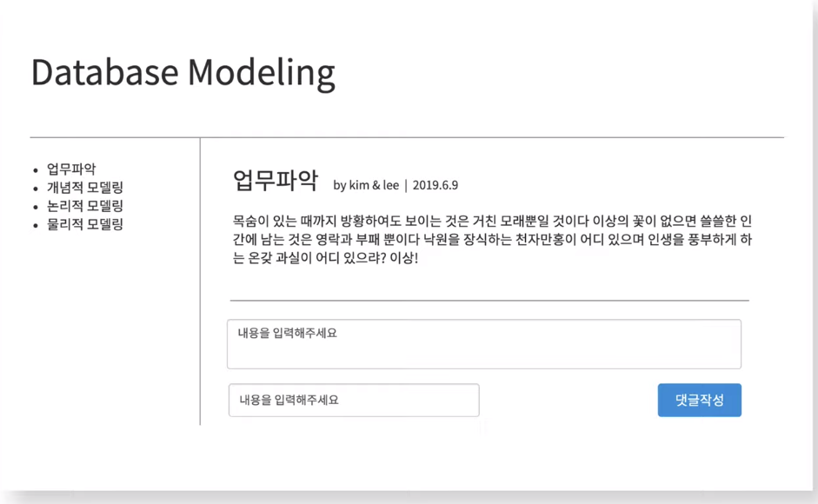
Task: Click the article body paragraph text
Action: coord(492,240)
